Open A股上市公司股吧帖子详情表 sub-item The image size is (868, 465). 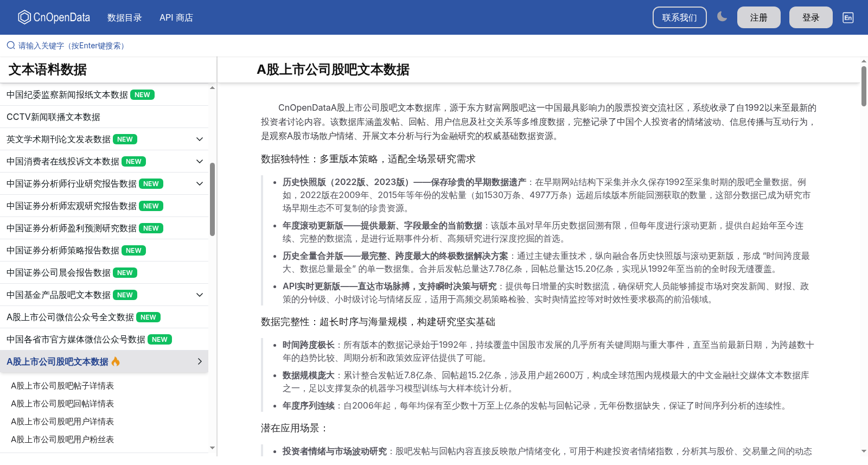pyautogui.click(x=62, y=385)
